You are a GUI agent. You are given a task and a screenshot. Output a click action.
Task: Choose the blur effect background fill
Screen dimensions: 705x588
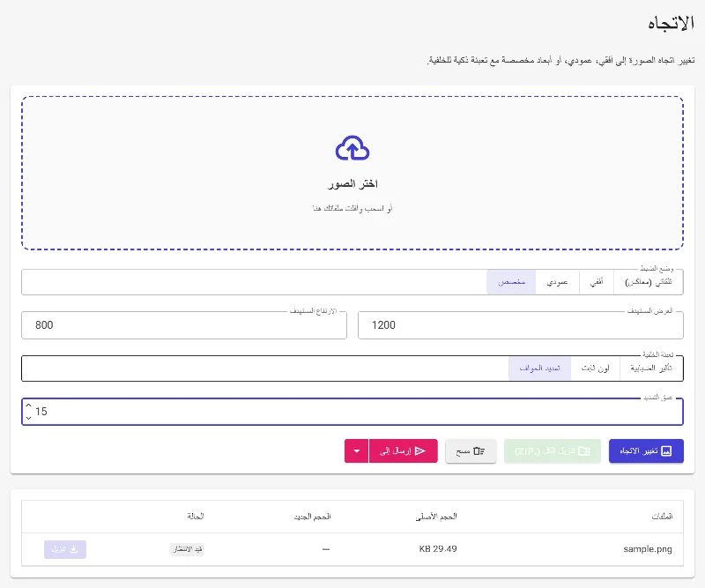pos(651,368)
